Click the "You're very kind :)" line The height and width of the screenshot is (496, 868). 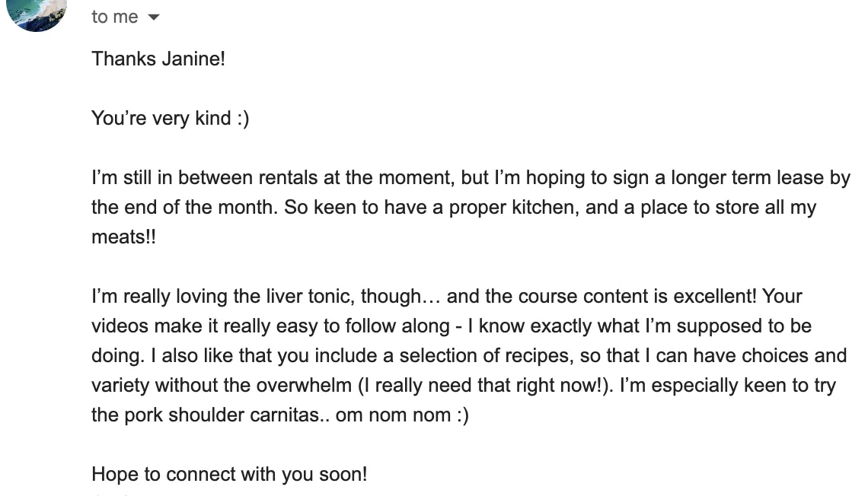coord(171,119)
